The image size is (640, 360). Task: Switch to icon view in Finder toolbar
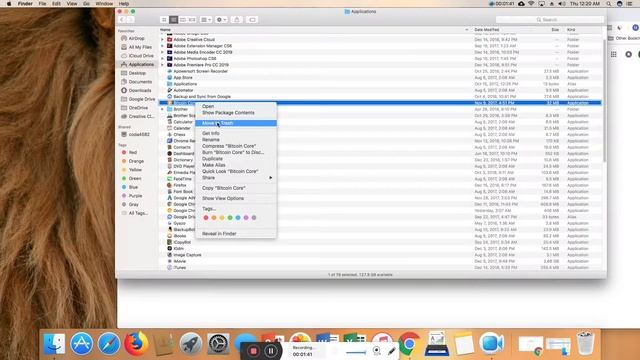(x=164, y=20)
